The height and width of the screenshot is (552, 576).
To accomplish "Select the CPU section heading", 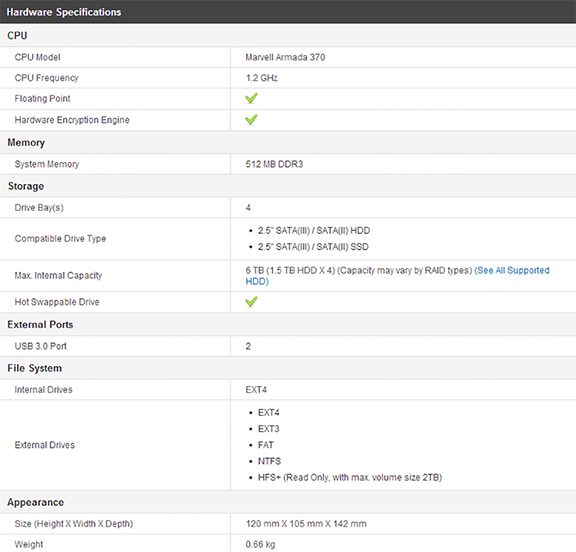I will point(17,36).
